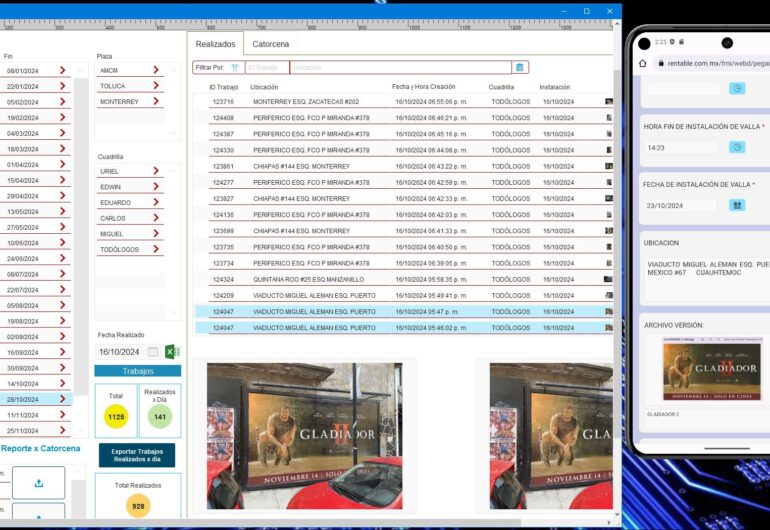
Task: Tap the clock icon for hora fin 14:23
Action: [x=737, y=147]
